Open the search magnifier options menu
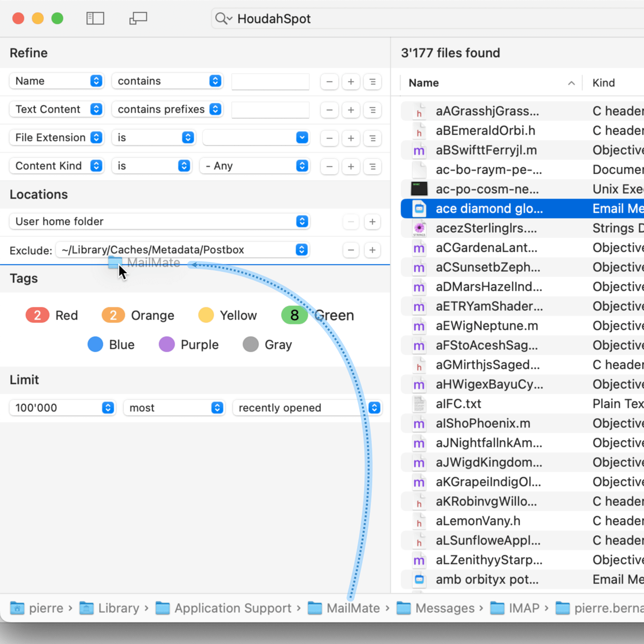Viewport: 644px width, 644px height. click(x=223, y=19)
